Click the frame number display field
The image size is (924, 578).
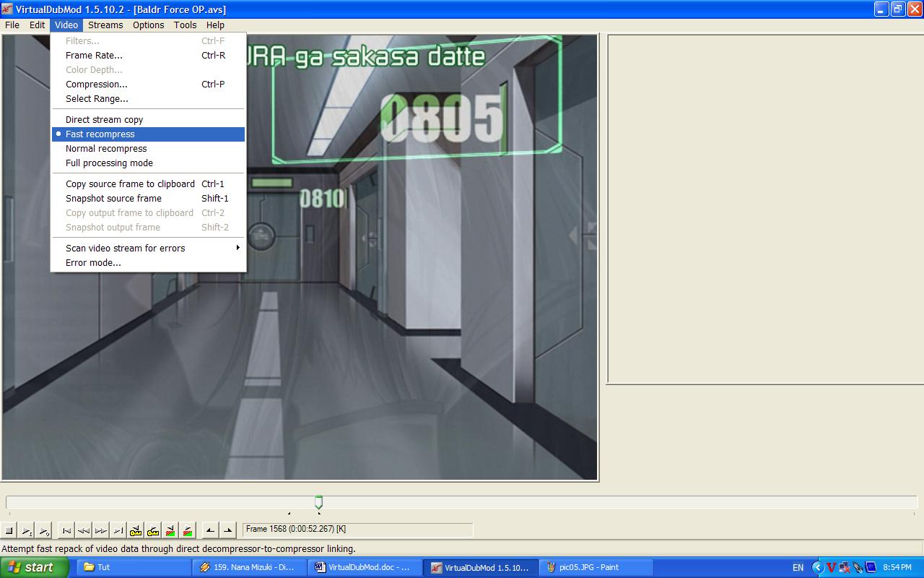(357, 530)
